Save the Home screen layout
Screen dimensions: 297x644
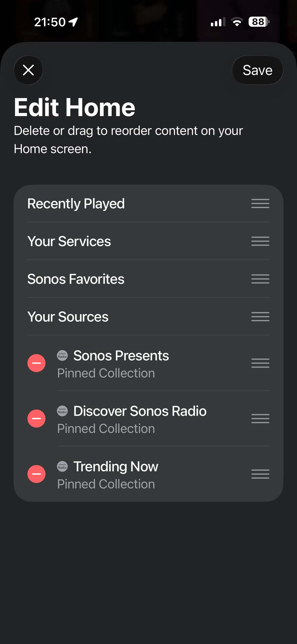[257, 70]
